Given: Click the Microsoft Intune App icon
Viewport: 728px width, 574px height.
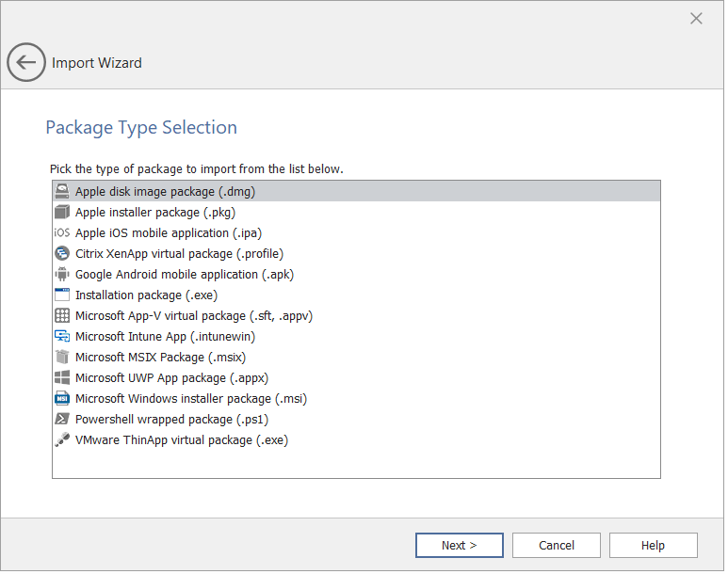Looking at the screenshot, I should tap(62, 336).
